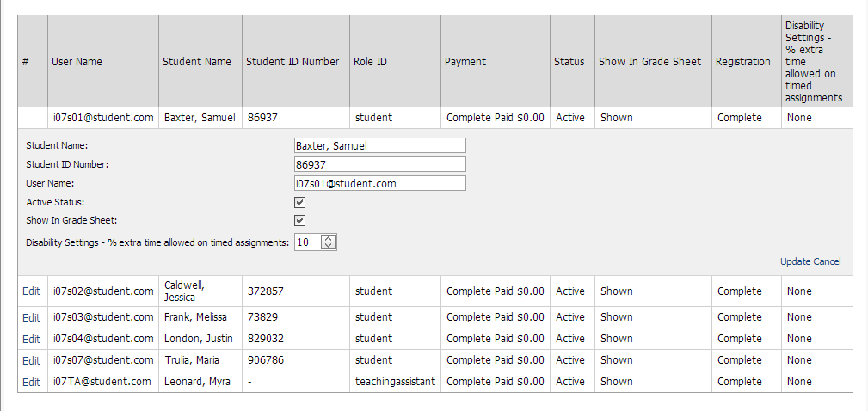The width and height of the screenshot is (868, 411).
Task: Click the disability extra time value box
Action: click(x=308, y=242)
